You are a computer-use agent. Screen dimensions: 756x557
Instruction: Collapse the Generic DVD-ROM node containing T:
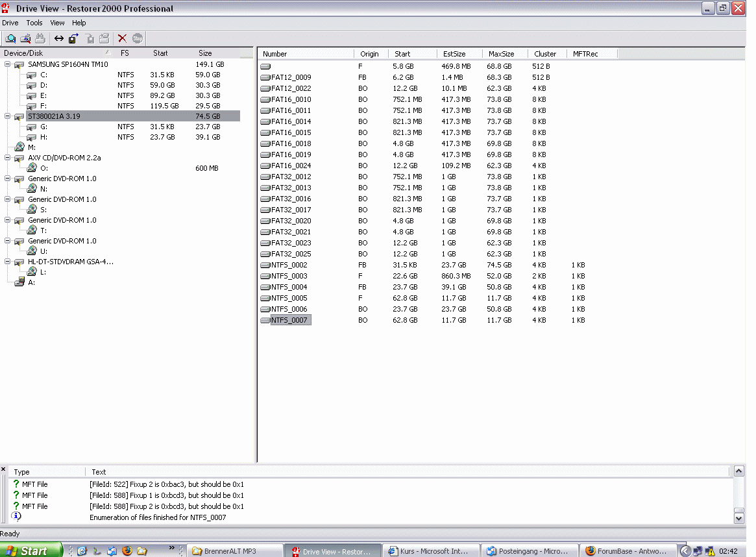[x=7, y=220]
